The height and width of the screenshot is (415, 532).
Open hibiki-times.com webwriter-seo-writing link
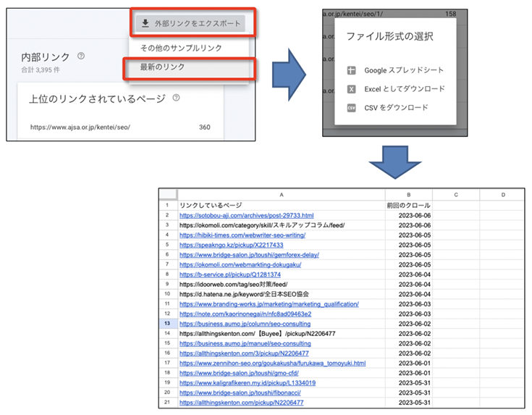(x=242, y=235)
